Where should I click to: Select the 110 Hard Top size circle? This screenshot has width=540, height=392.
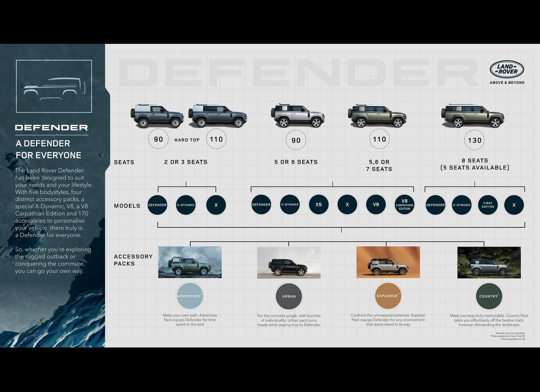click(216, 139)
